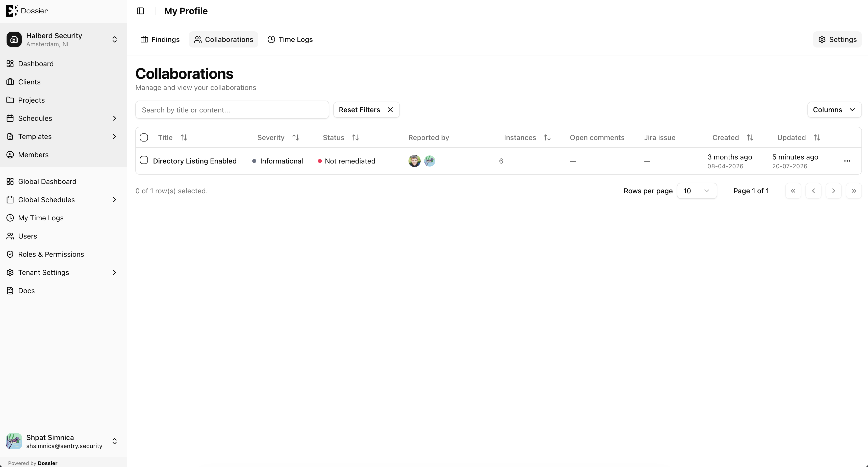
Task: Open Shpat Simnica user menu
Action: coord(63,441)
